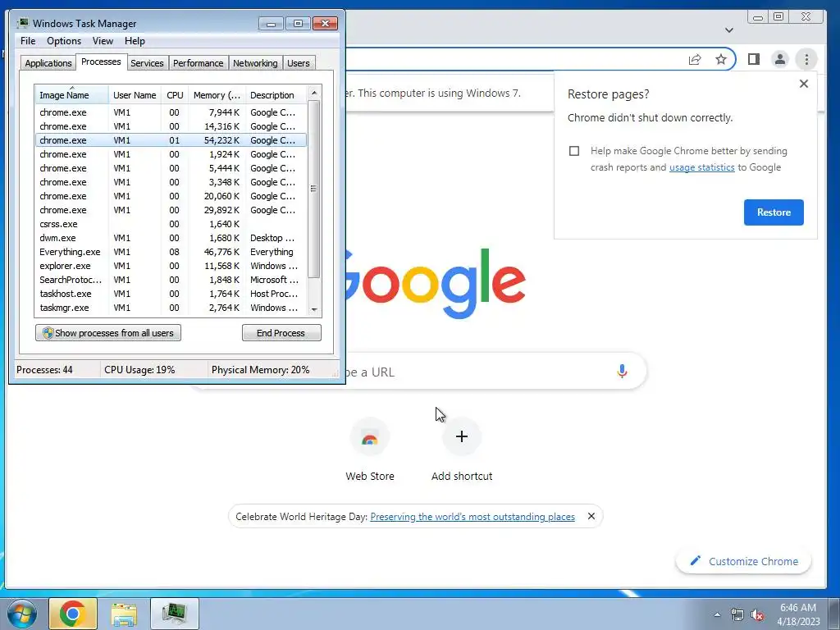Select the dwm.exe process row
Viewport: 840px width, 630px height.
point(171,238)
